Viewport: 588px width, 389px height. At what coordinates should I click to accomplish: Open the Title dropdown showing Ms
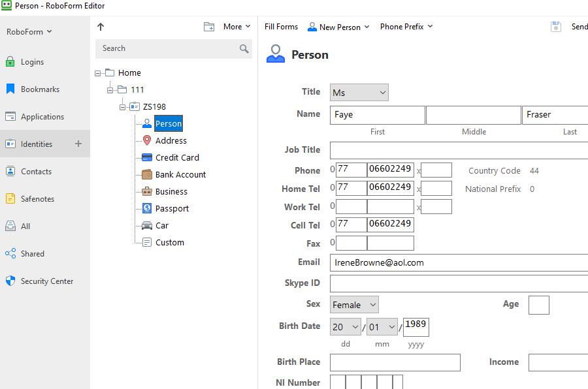(x=359, y=93)
